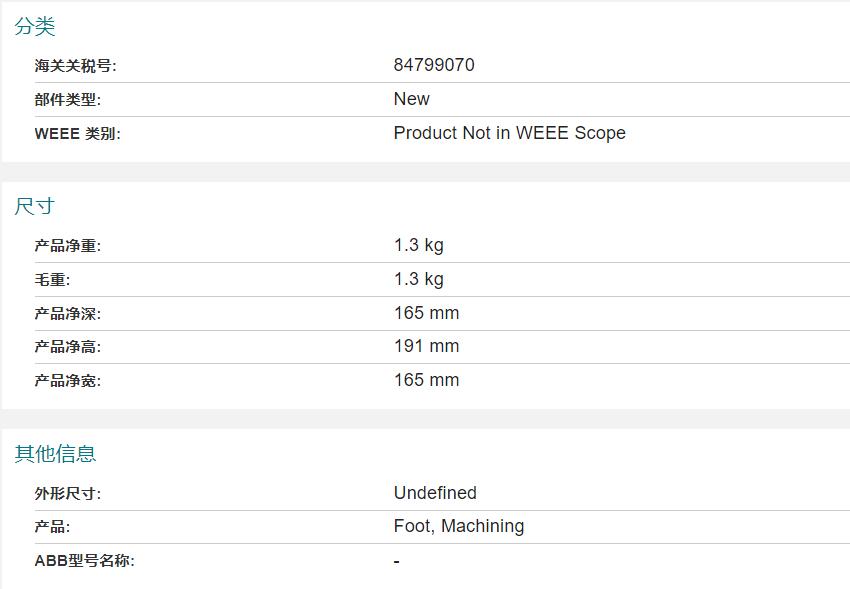Click the 分类 section heading

point(35,27)
